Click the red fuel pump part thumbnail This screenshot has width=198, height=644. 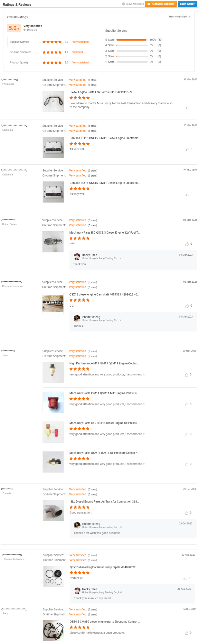point(53,402)
